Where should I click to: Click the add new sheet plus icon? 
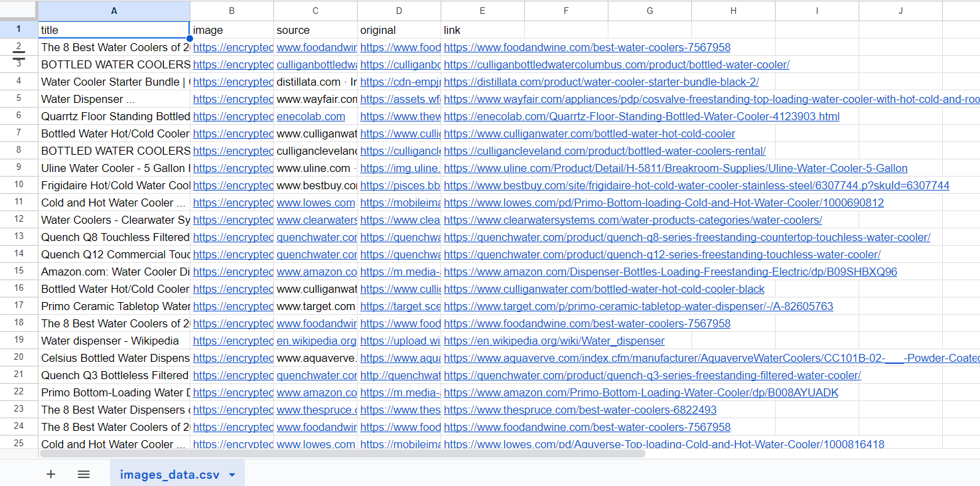tap(50, 474)
